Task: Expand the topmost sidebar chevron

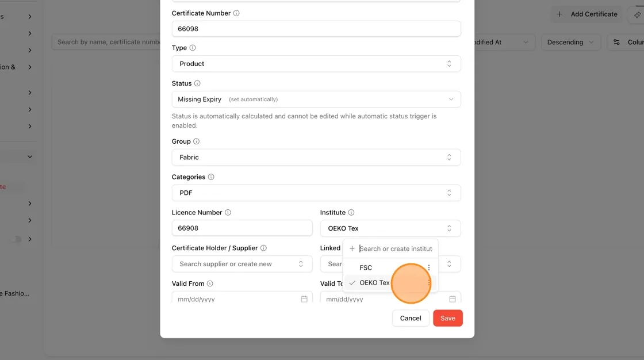Action: click(x=29, y=17)
